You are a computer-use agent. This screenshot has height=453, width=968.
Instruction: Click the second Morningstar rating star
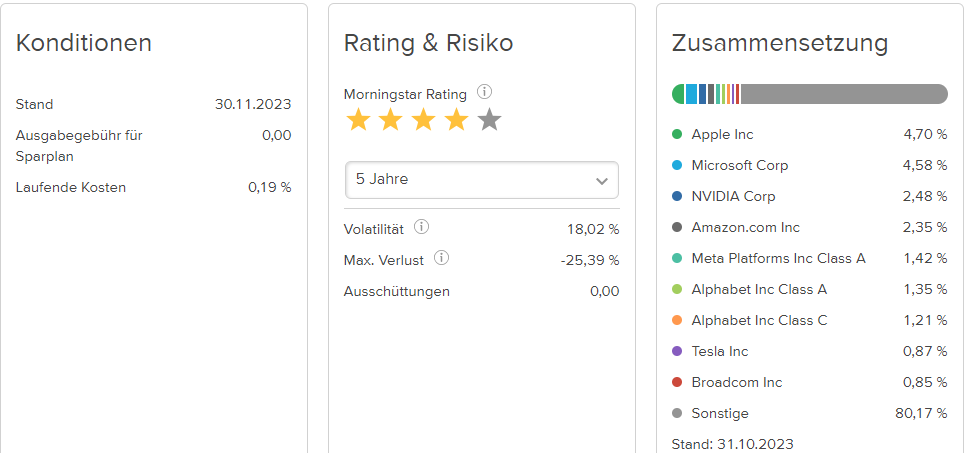(390, 121)
